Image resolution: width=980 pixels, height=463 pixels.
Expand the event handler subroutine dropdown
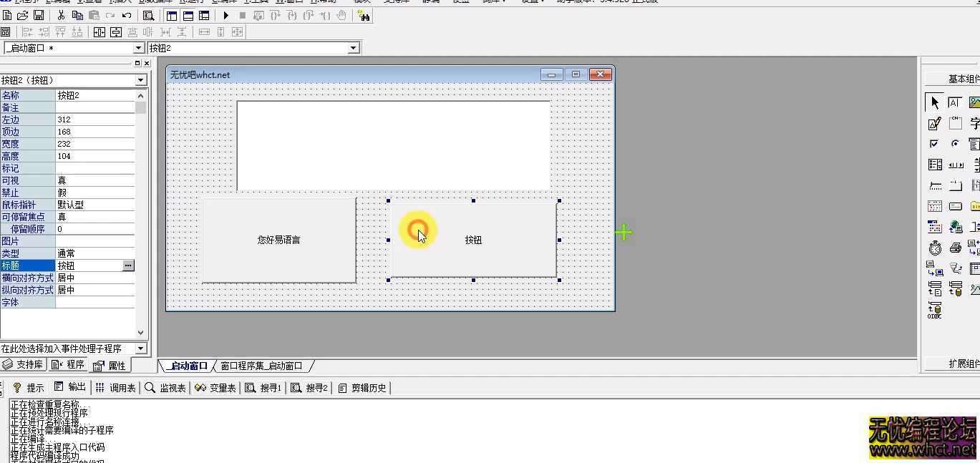pos(140,349)
